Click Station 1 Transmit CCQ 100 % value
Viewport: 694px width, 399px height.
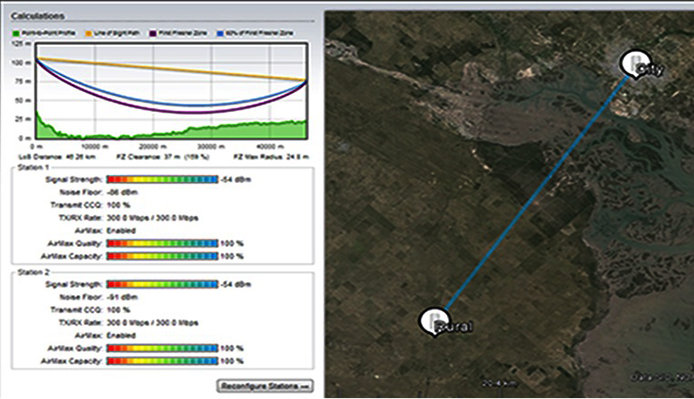point(118,205)
